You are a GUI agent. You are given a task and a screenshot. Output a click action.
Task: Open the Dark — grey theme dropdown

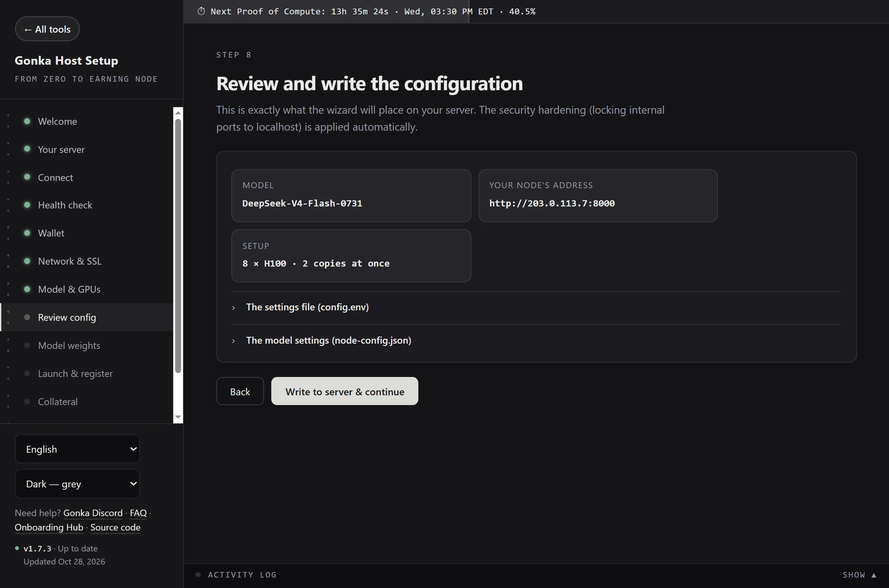[77, 484]
